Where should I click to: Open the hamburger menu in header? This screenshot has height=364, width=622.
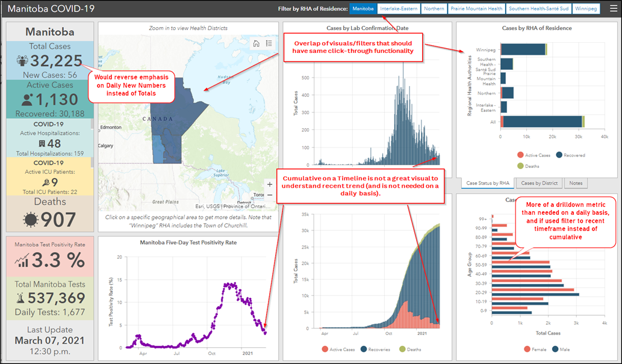click(614, 8)
